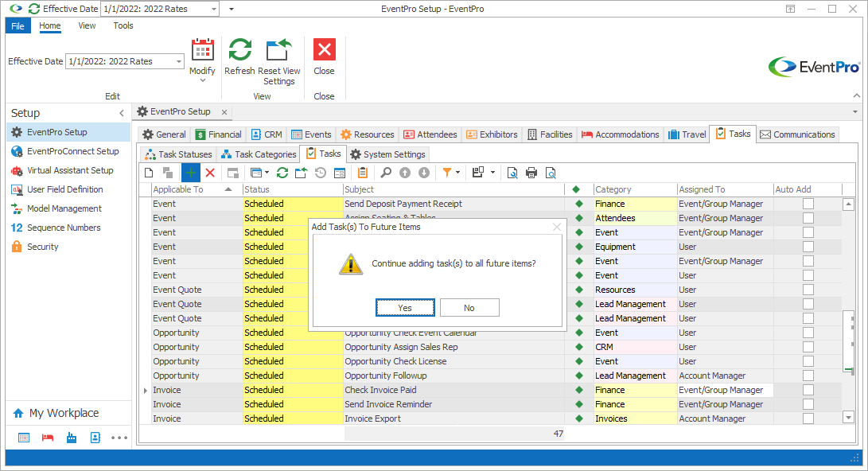Click the calendar icon in bottom navigation
The image size is (868, 471).
pyautogui.click(x=24, y=438)
